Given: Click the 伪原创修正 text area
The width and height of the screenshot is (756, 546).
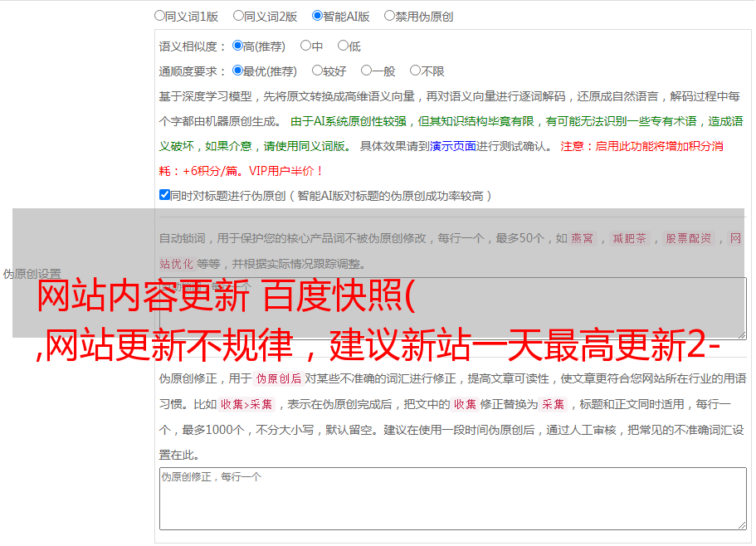Looking at the screenshot, I should [451, 498].
